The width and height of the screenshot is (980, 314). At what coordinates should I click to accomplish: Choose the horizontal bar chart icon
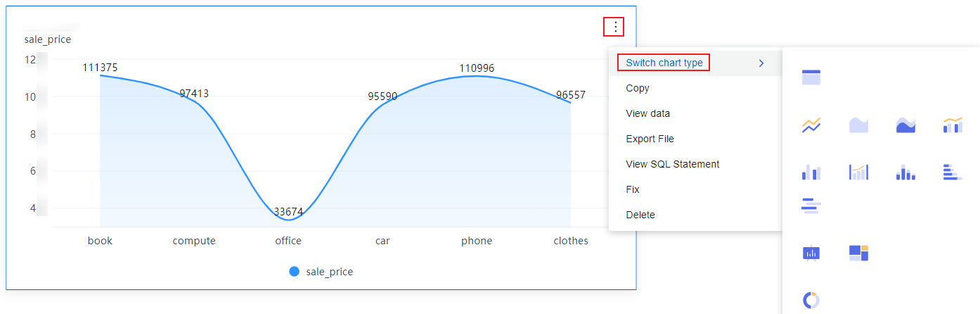click(x=811, y=206)
